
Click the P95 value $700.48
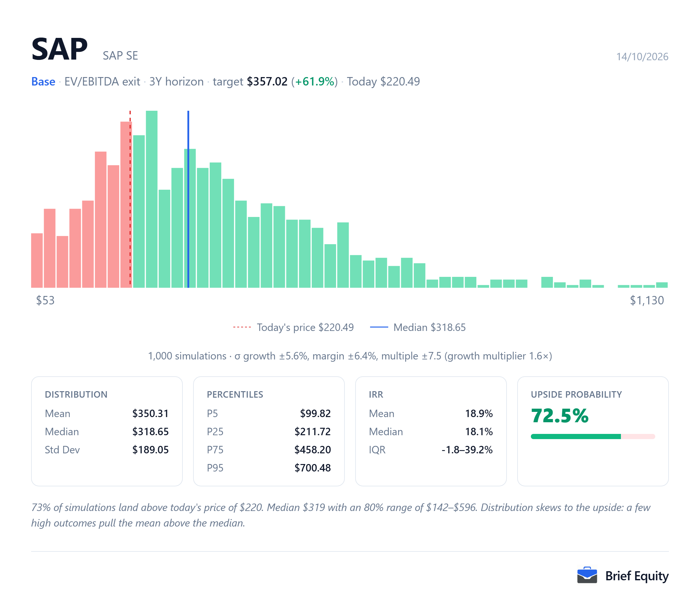coord(312,468)
